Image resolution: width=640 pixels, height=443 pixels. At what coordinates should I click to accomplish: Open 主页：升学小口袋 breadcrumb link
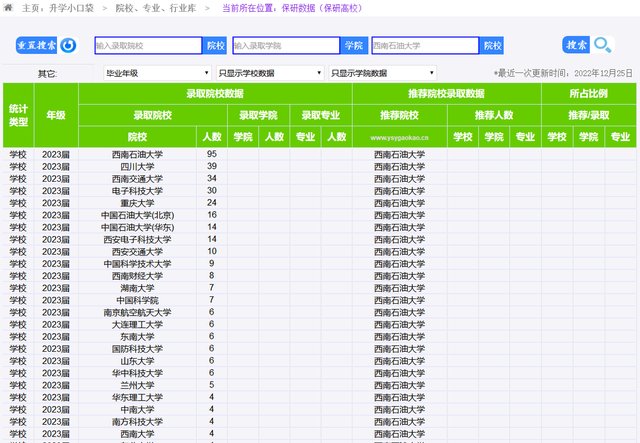(58, 8)
